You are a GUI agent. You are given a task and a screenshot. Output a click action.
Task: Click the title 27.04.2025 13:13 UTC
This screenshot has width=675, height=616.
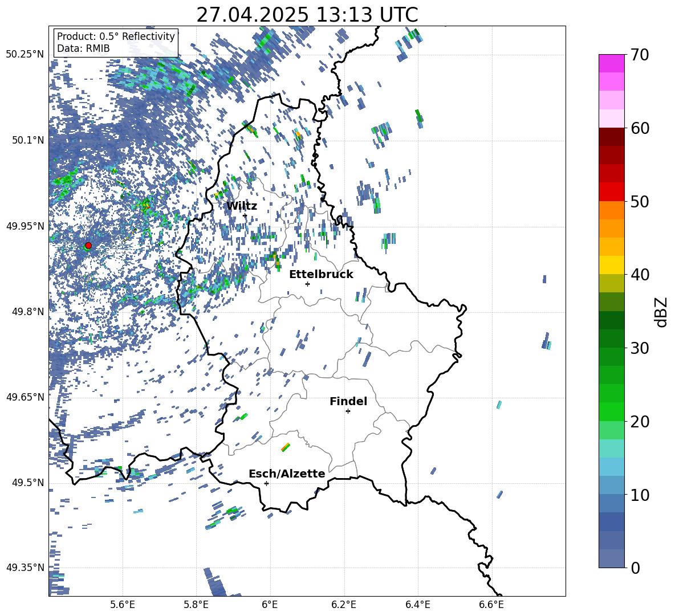(307, 15)
